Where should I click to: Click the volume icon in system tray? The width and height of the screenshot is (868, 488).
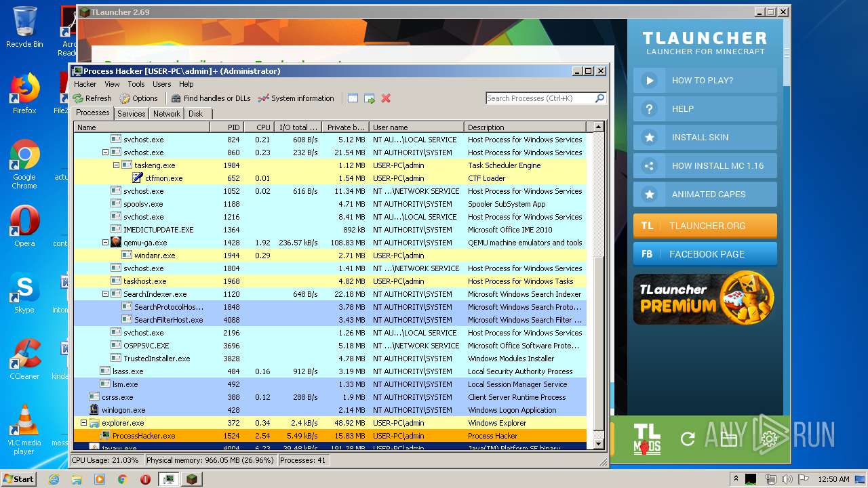[x=787, y=479]
